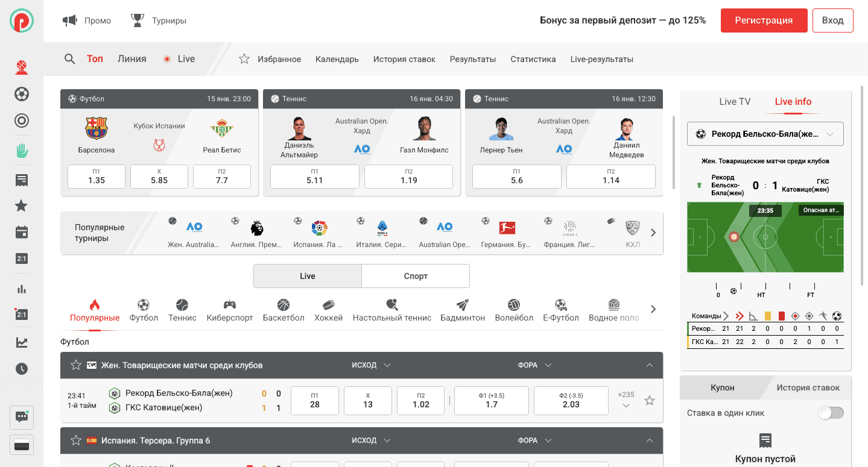Bet on Барселона П1 odds 1.35
Viewport: 868px width, 467px height.
click(x=97, y=177)
